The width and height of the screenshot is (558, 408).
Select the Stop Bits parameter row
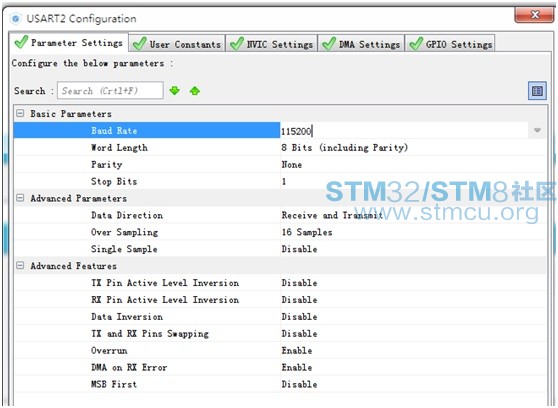280,181
